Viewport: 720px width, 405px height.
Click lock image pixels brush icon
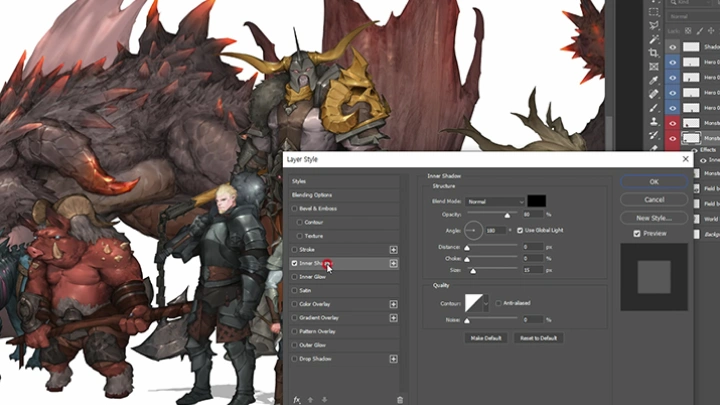(700, 31)
